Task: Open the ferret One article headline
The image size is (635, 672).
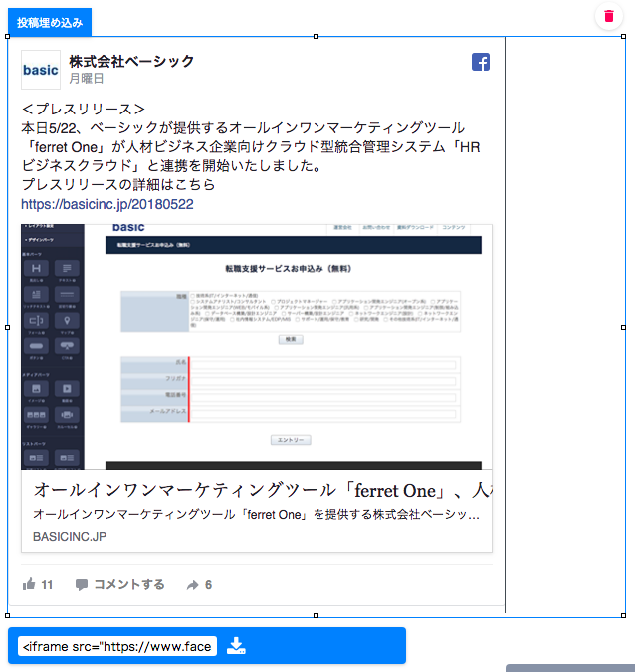Action: tap(263, 490)
